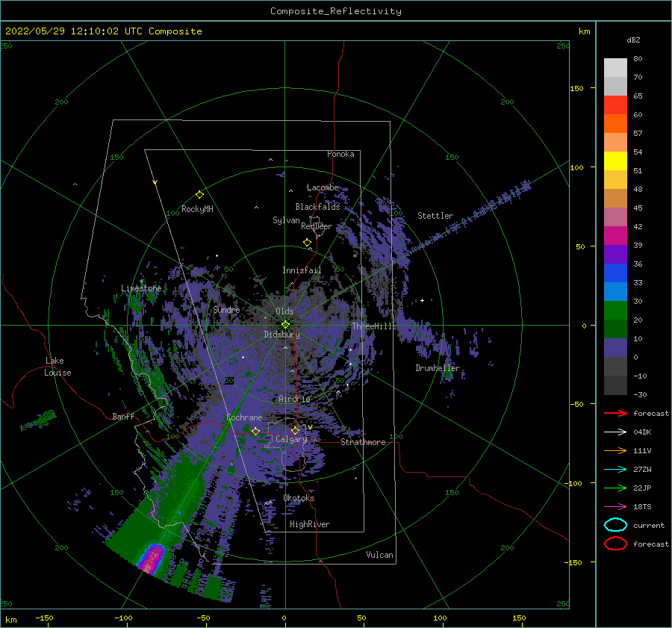This screenshot has height=628, width=672.
Task: Click the Sylvan label
Action: point(286,220)
